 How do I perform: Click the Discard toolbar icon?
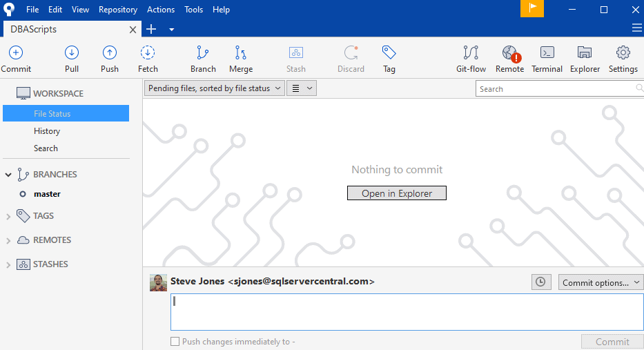[351, 52]
